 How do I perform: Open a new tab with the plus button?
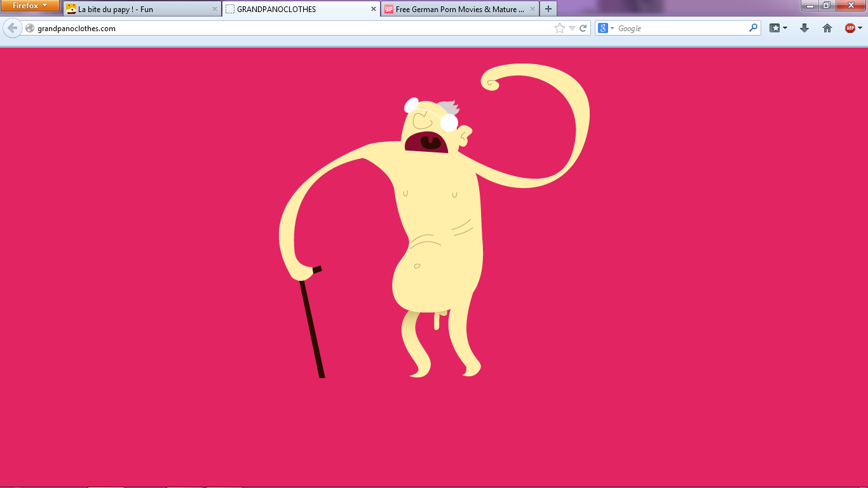coord(548,10)
